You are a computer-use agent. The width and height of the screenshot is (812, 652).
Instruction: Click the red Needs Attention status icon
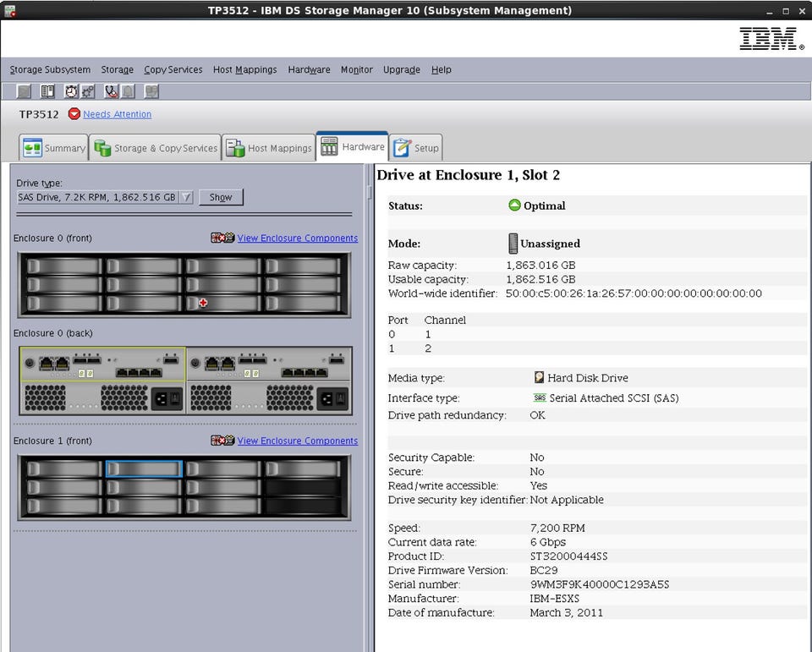(x=74, y=114)
